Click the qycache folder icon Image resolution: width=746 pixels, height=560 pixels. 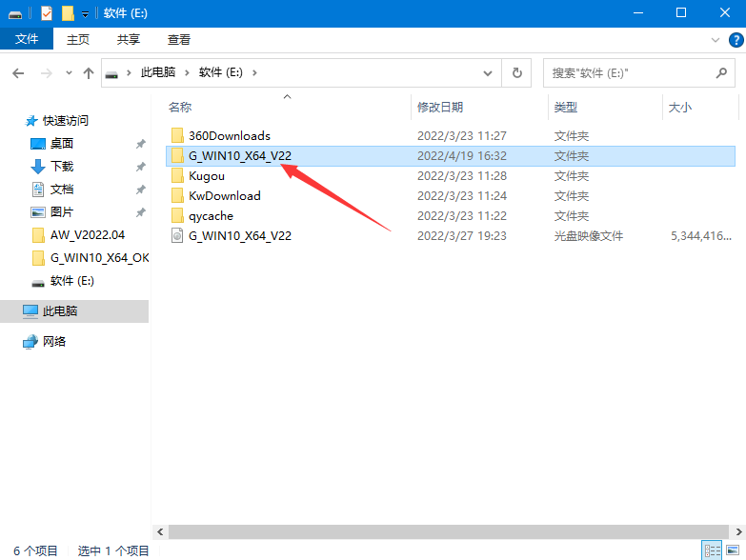pos(177,215)
